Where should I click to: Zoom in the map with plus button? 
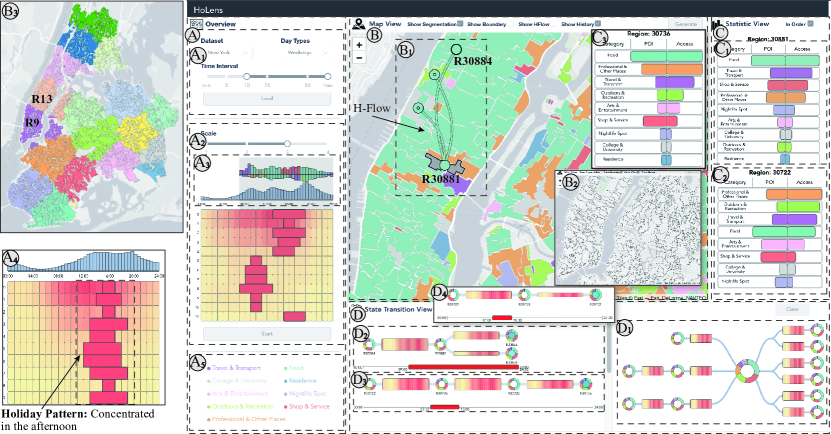tap(359, 46)
